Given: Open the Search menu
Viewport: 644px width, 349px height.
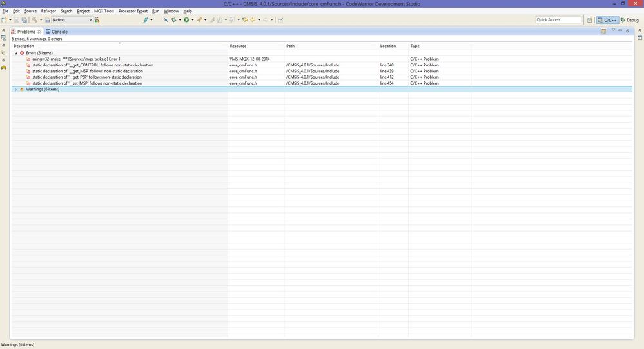Looking at the screenshot, I should point(66,11).
